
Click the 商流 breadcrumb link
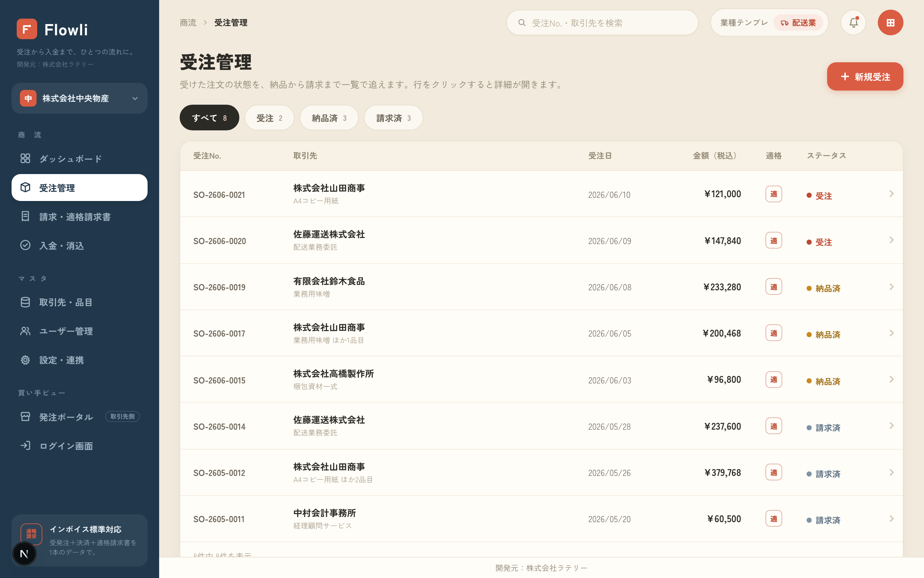[188, 22]
